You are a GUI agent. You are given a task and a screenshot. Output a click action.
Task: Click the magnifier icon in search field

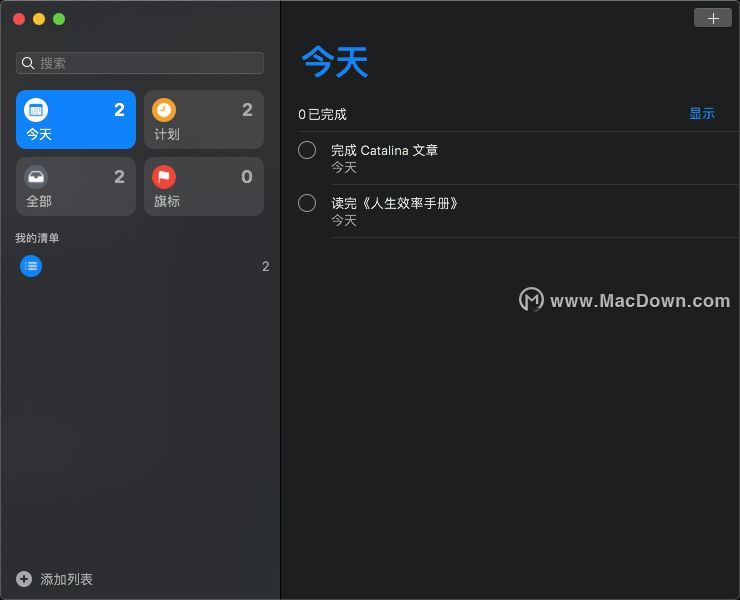tap(28, 63)
